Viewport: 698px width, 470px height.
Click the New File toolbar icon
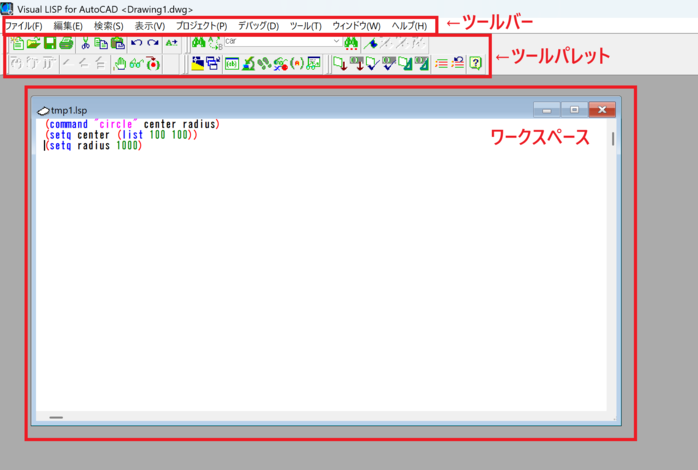pos(17,43)
